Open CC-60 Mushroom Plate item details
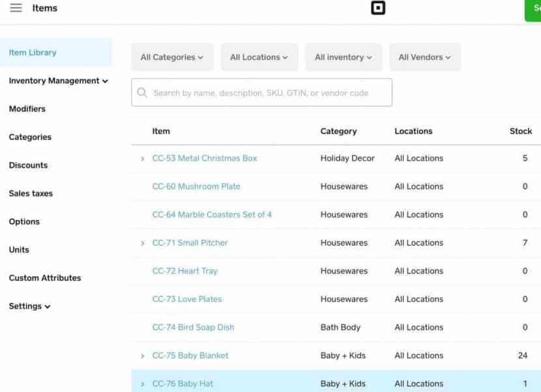Viewport: 541px width, 392px height. pyautogui.click(x=196, y=186)
